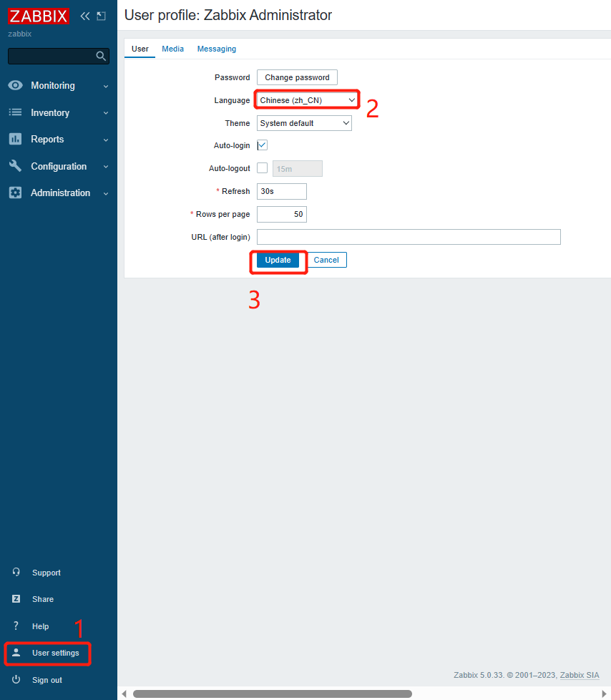Collapse the sidebar with double-chevron icon
Viewport: 611px width, 700px height.
[x=85, y=16]
